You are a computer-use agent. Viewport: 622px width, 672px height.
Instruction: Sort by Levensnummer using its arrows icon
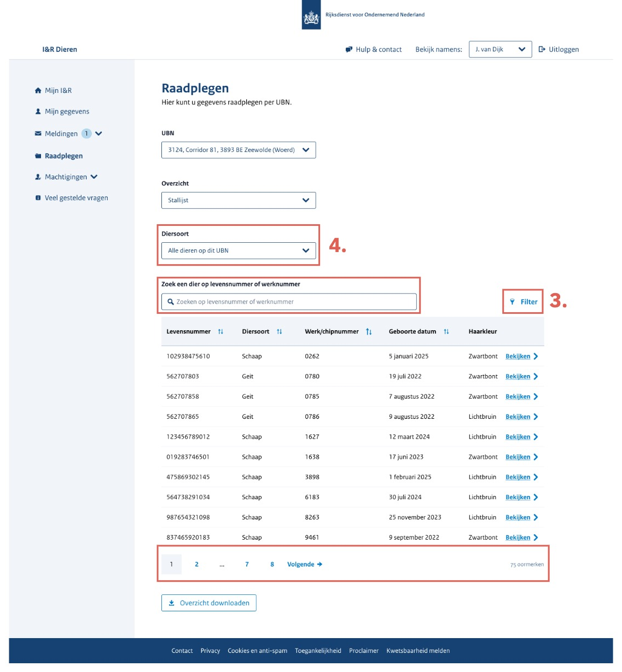coord(220,332)
